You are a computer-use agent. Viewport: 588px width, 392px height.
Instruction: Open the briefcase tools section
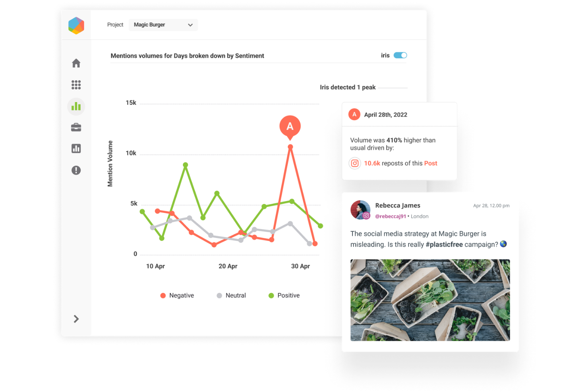[76, 127]
